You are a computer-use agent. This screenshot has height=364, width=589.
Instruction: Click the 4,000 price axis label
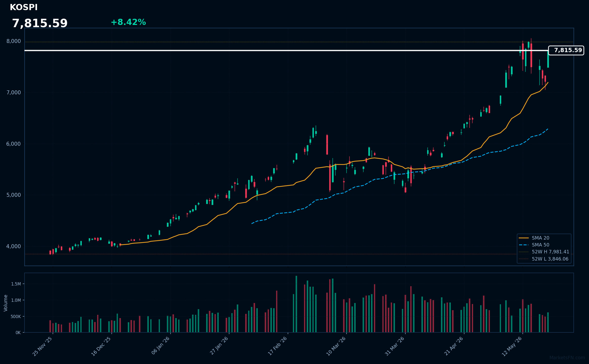[x=14, y=246]
